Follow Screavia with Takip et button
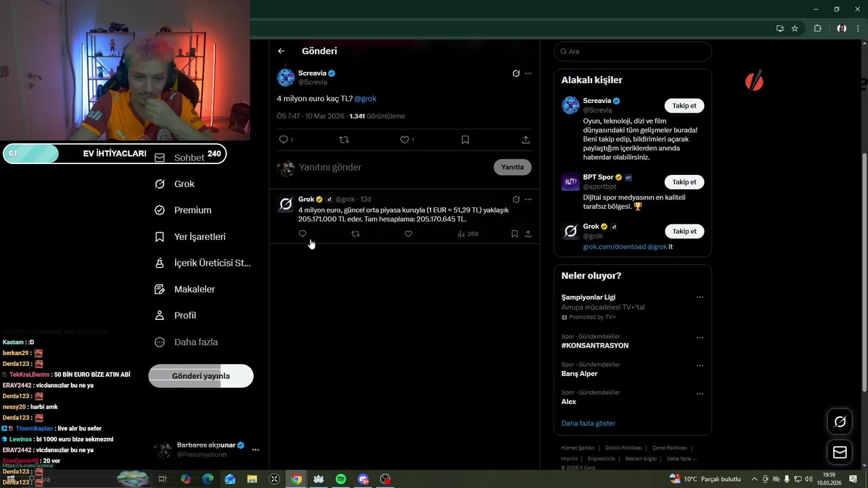Screen dimensions: 868x488 tap(684, 106)
